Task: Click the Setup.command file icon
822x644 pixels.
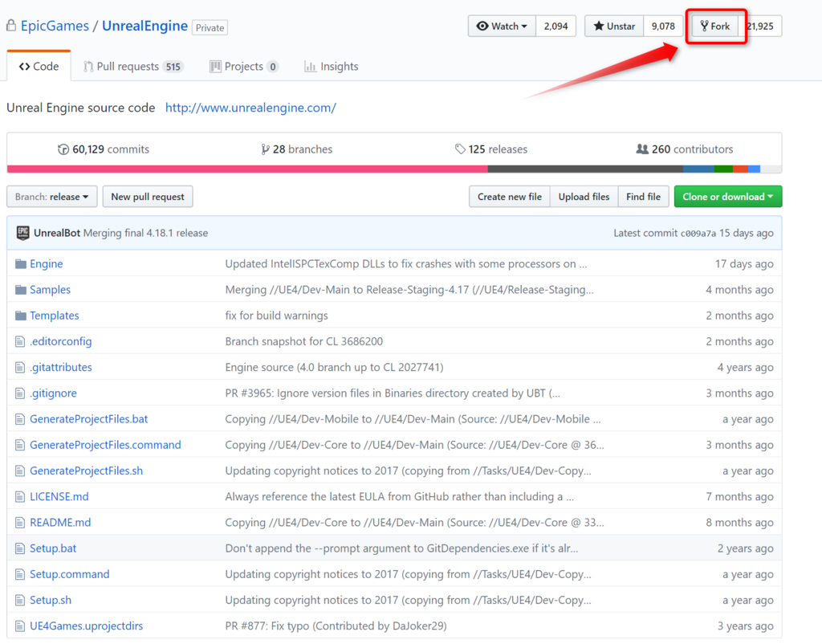Action: pos(20,574)
